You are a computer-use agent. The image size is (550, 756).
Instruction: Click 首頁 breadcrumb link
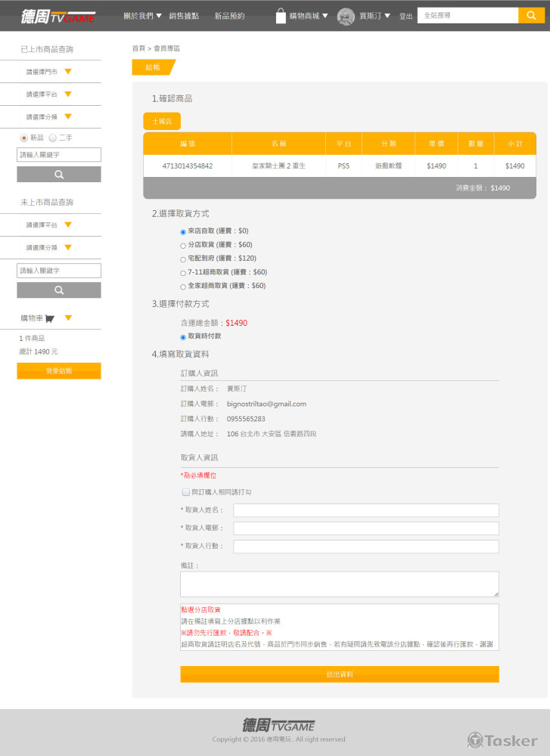pyautogui.click(x=138, y=48)
